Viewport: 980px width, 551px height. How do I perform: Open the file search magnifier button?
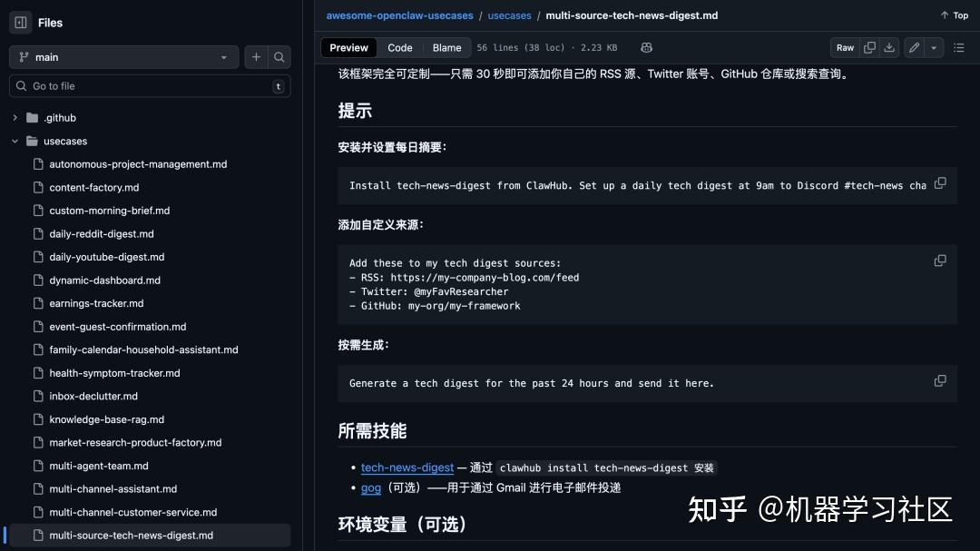(279, 57)
